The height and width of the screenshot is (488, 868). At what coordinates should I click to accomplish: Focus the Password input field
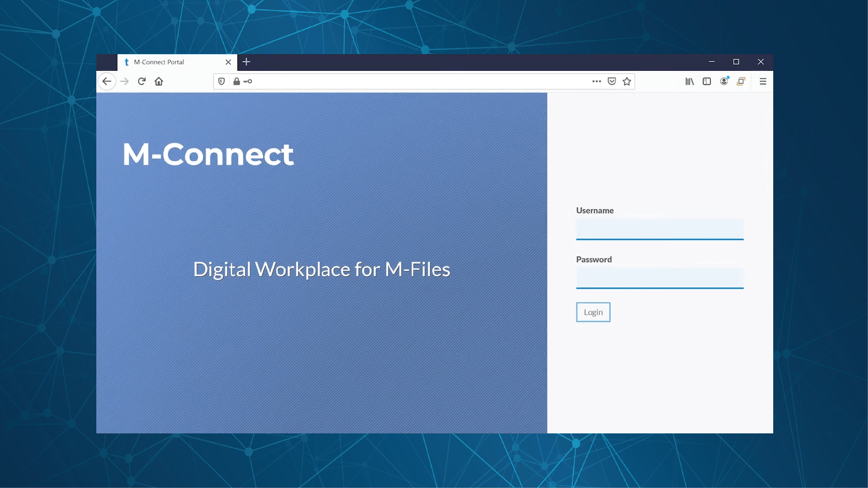[660, 278]
